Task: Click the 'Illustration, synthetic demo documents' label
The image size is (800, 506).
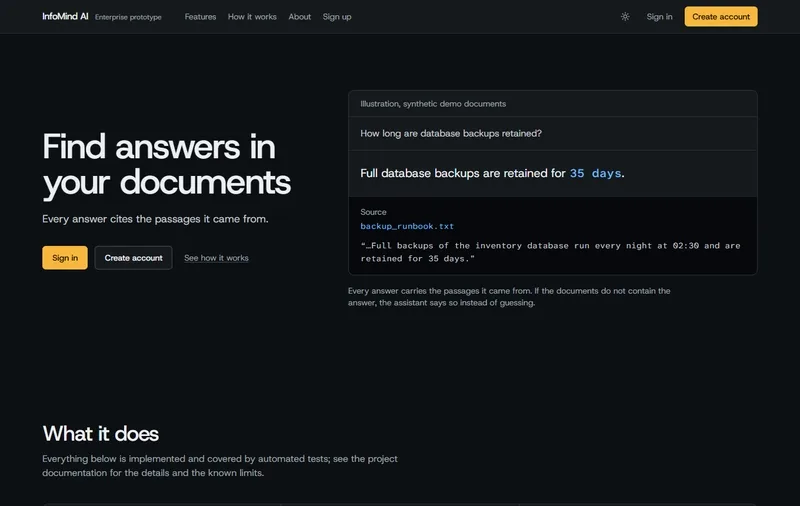Action: 433,104
